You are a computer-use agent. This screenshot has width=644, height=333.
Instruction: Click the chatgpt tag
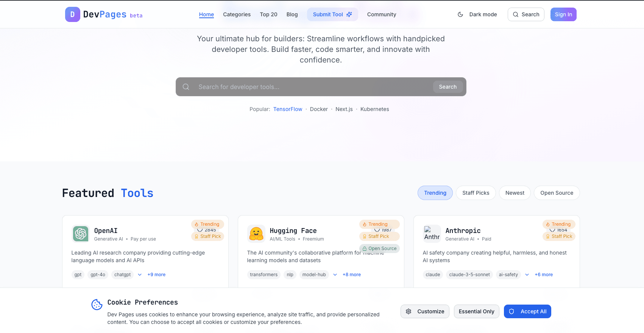(123, 275)
